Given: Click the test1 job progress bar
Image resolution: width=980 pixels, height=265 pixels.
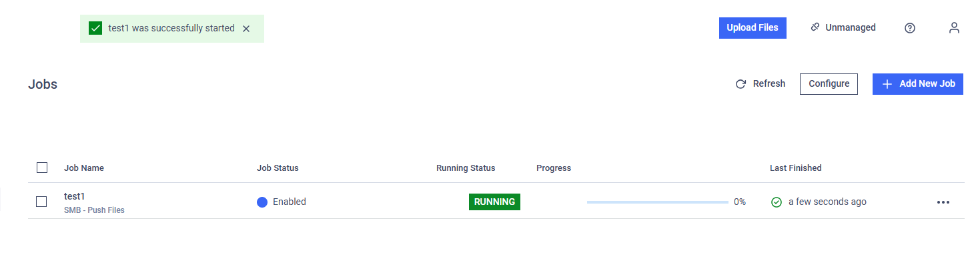Looking at the screenshot, I should tap(658, 202).
